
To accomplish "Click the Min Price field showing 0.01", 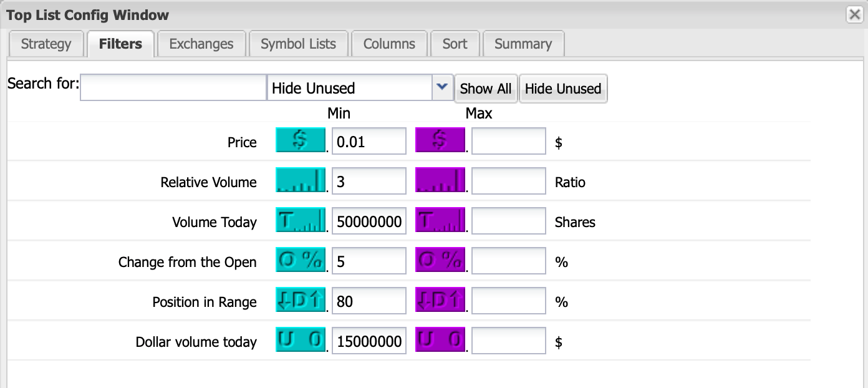I will click(369, 142).
